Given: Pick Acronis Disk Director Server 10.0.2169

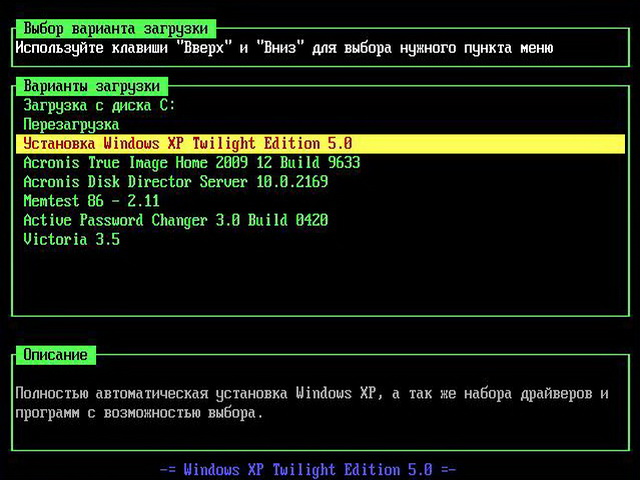Looking at the screenshot, I should (176, 182).
